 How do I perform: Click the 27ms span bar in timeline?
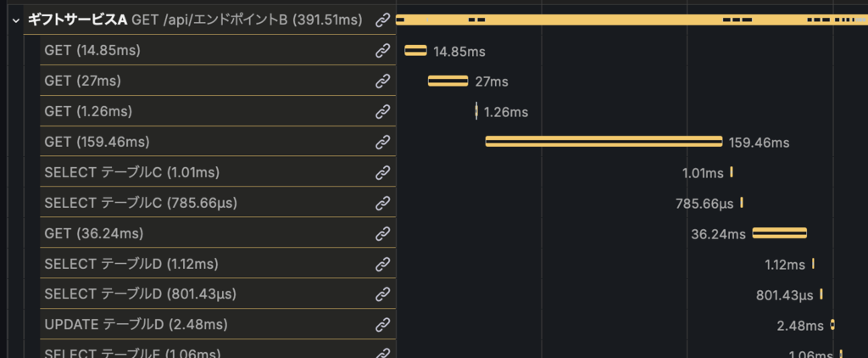pyautogui.click(x=448, y=81)
